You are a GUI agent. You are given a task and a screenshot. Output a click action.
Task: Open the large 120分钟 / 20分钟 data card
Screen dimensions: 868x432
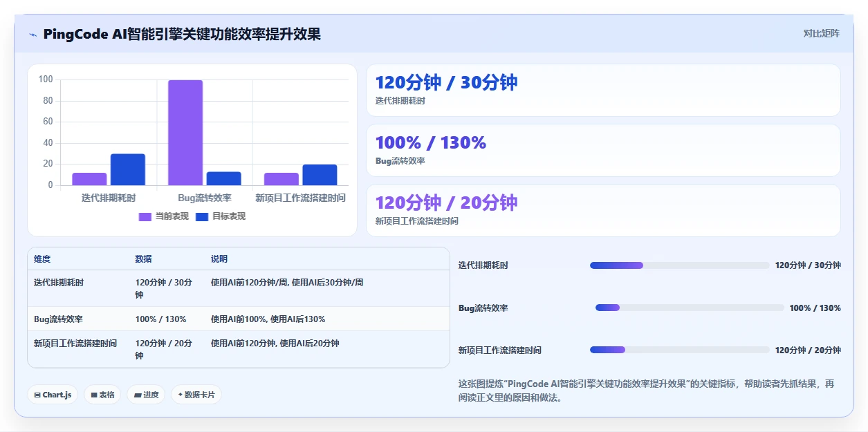click(x=603, y=210)
